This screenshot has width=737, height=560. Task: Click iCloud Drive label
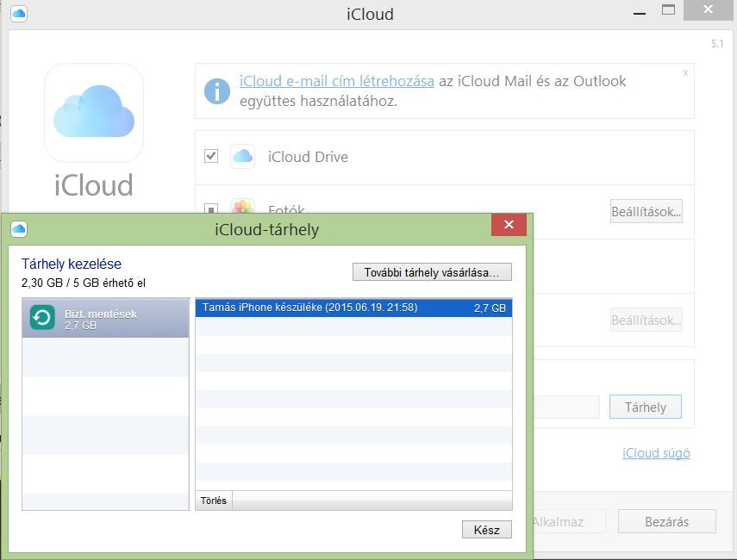pyautogui.click(x=308, y=157)
